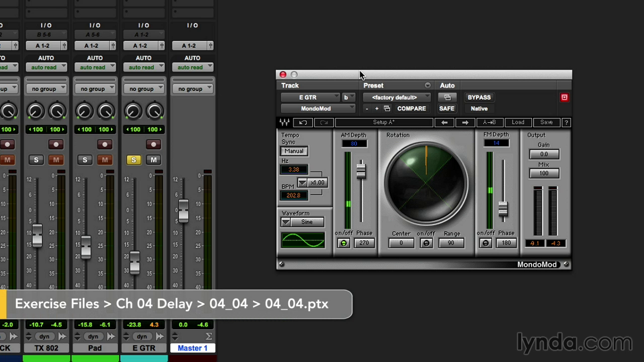Click Setup A name field
644x362 pixels.
384,122
